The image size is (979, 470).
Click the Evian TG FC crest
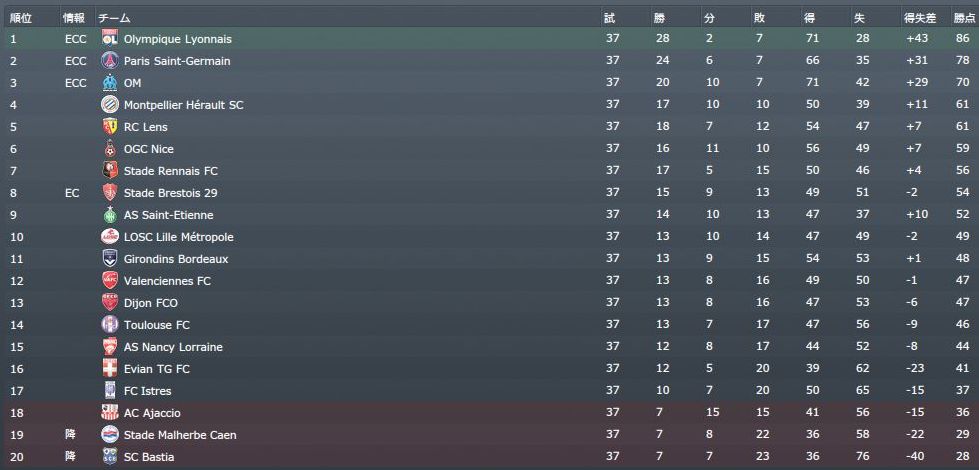point(110,369)
